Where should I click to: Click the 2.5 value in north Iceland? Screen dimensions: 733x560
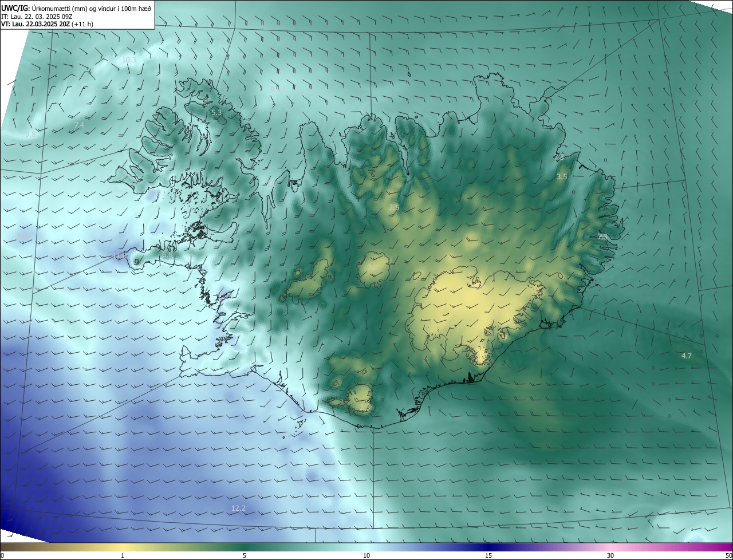click(394, 208)
